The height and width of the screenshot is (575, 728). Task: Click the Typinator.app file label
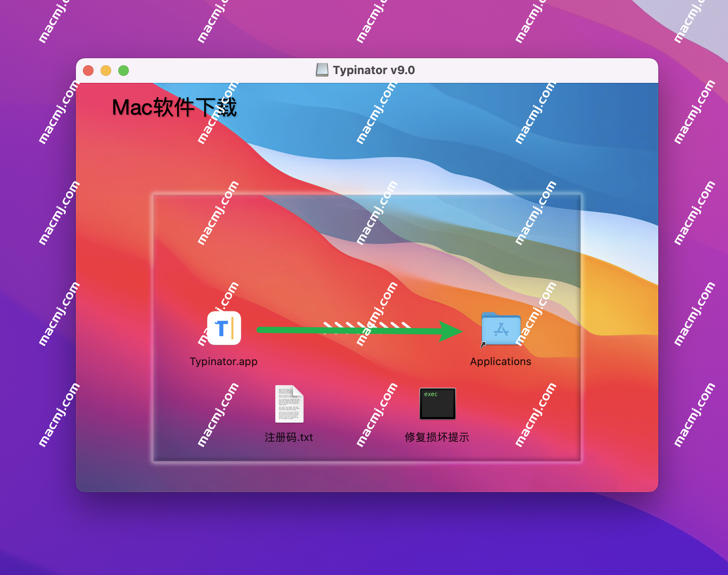(224, 362)
